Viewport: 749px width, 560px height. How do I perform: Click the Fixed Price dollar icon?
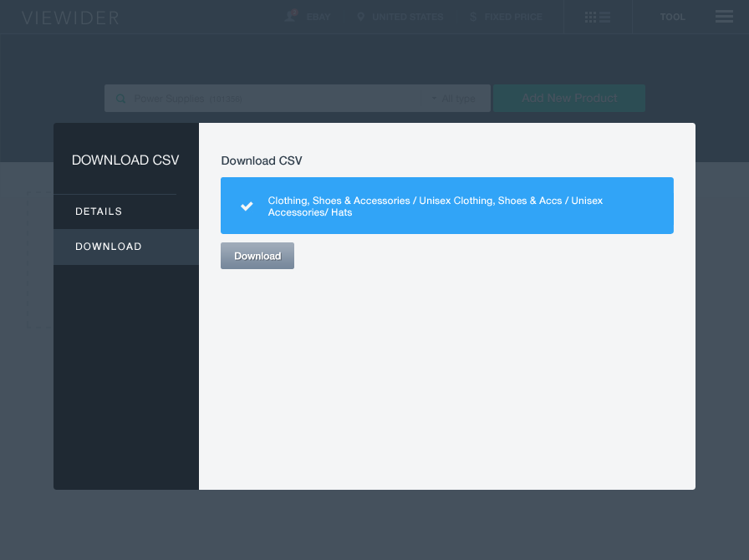point(473,17)
